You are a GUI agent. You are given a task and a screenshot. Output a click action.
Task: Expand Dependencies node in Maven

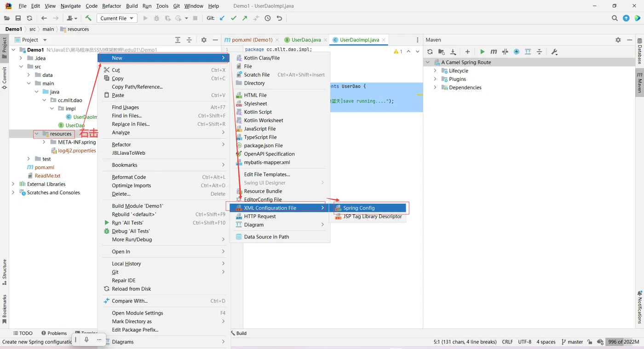click(435, 87)
